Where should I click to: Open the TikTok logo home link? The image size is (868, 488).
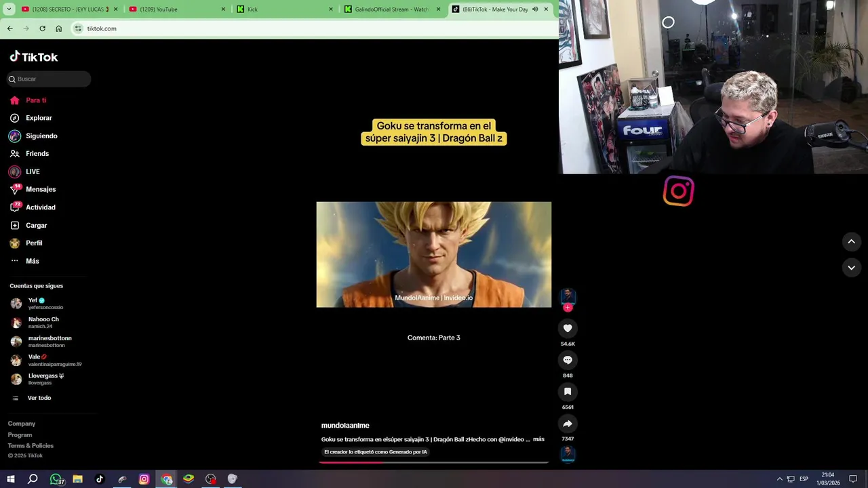(34, 57)
